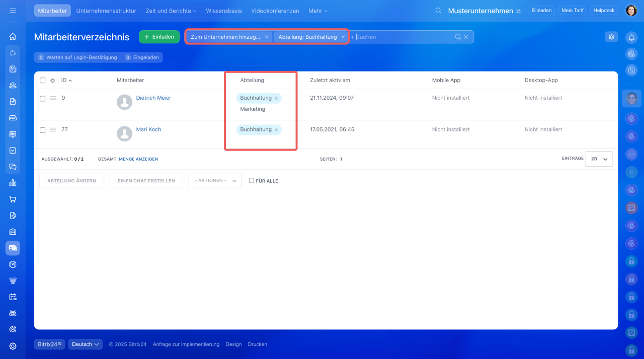The width and height of the screenshot is (644, 359).
Task: Toggle the select-all checkbox in table header
Action: point(42,81)
